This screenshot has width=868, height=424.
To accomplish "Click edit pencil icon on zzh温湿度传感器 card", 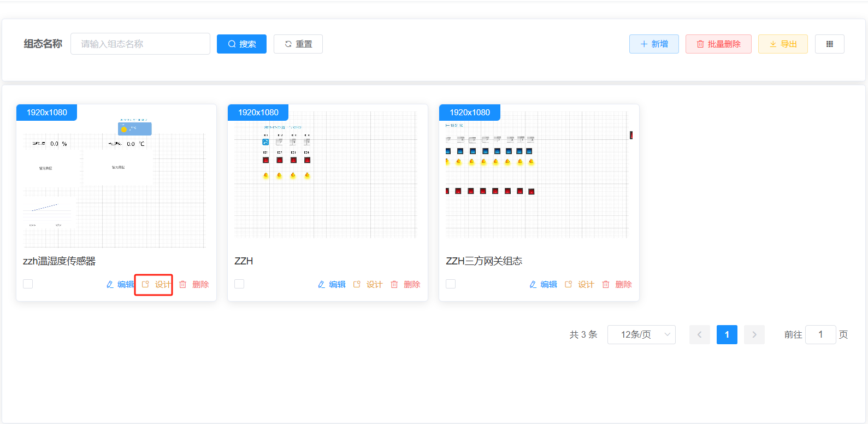I will (x=110, y=285).
